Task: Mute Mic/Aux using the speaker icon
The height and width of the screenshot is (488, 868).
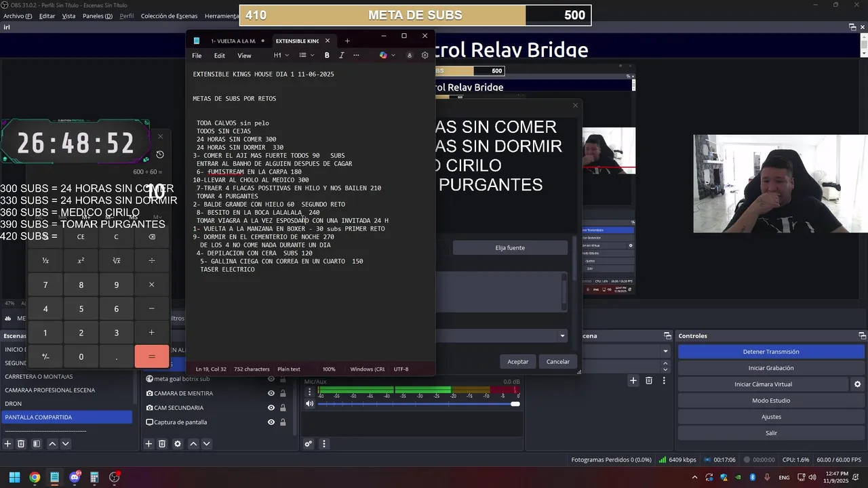Action: coord(310,404)
